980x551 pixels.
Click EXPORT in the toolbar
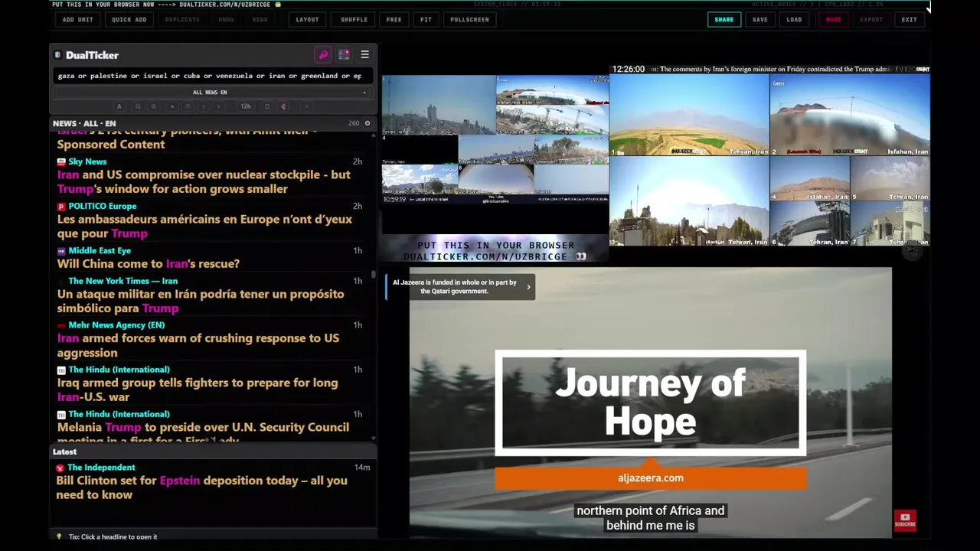(x=871, y=19)
